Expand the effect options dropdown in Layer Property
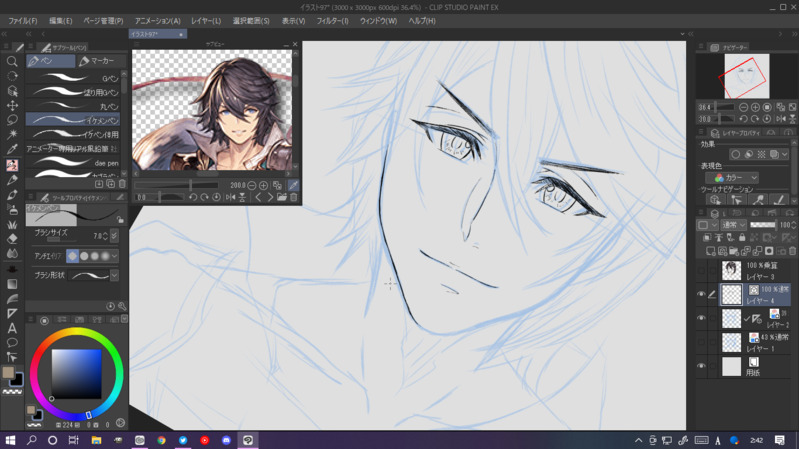The image size is (799, 449). 785,154
